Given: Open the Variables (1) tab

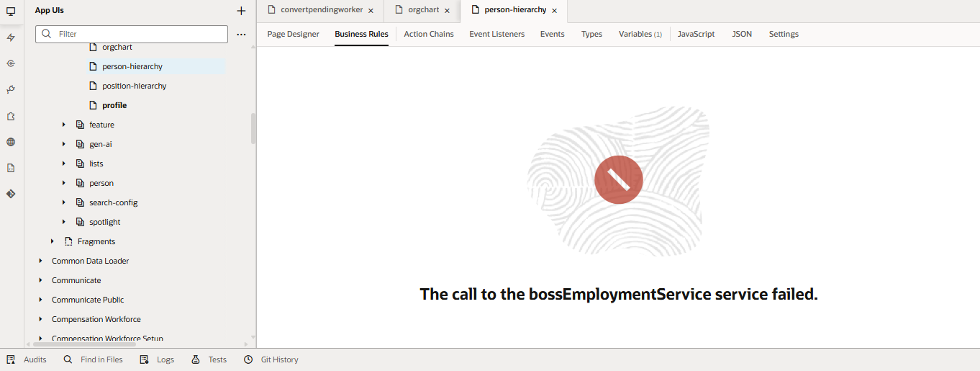Looking at the screenshot, I should (640, 34).
